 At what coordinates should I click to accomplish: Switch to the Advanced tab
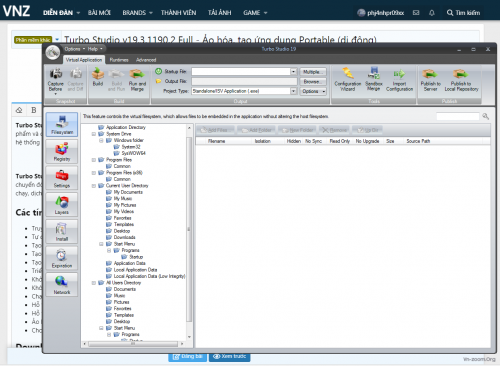pyautogui.click(x=146, y=60)
